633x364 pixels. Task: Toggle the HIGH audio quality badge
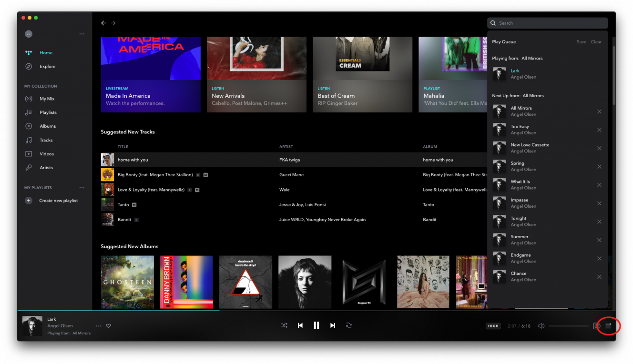point(493,326)
